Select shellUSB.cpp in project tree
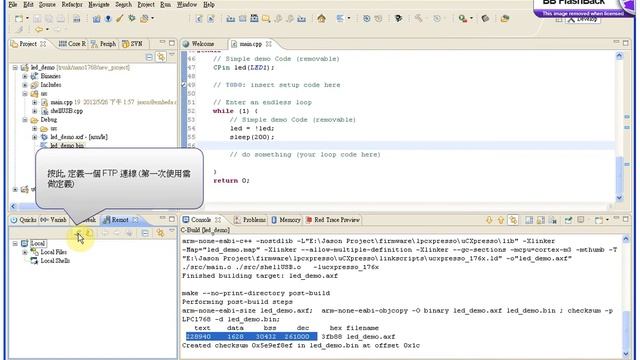 tap(67, 111)
